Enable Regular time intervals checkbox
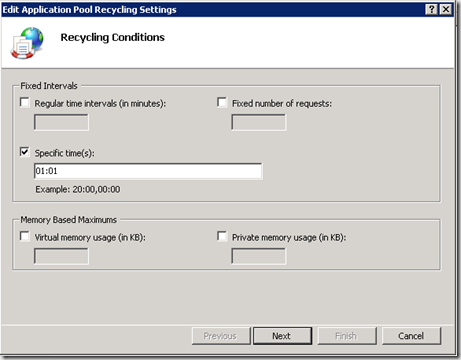Image resolution: width=461 pixels, height=360 pixels. click(x=25, y=102)
